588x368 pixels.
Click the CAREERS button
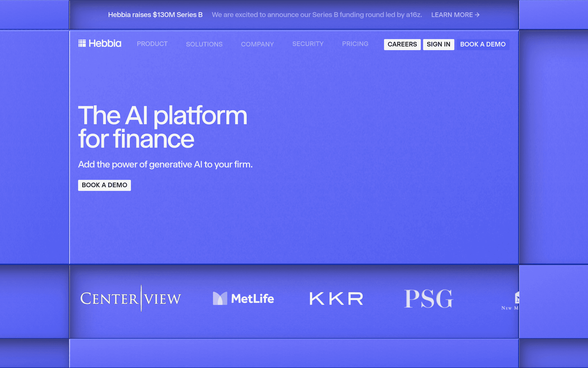tap(402, 44)
